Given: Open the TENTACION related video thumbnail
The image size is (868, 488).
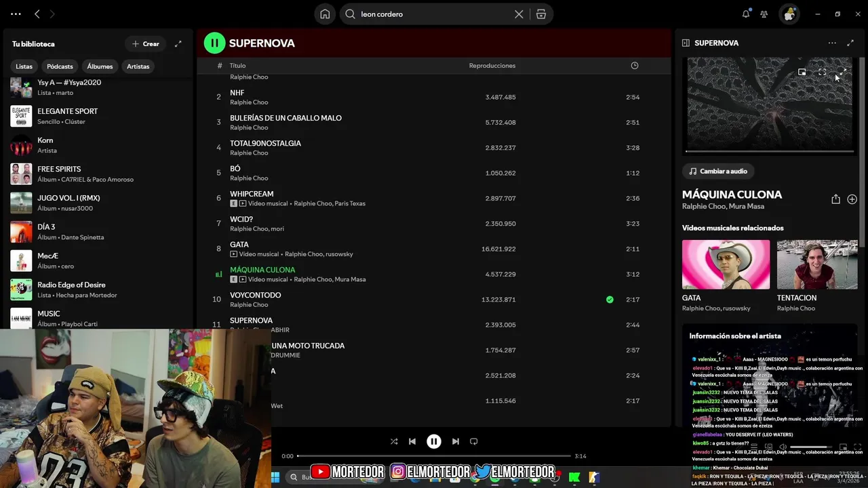Looking at the screenshot, I should tap(817, 264).
